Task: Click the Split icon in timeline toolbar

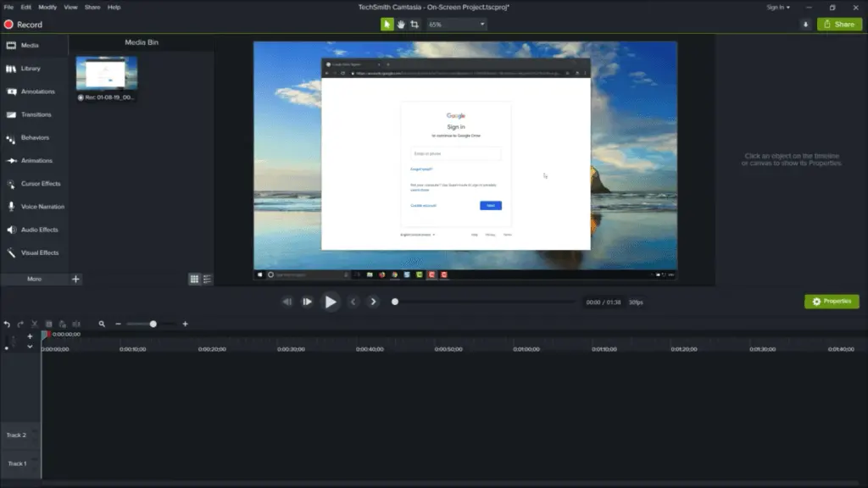Action: click(x=76, y=324)
